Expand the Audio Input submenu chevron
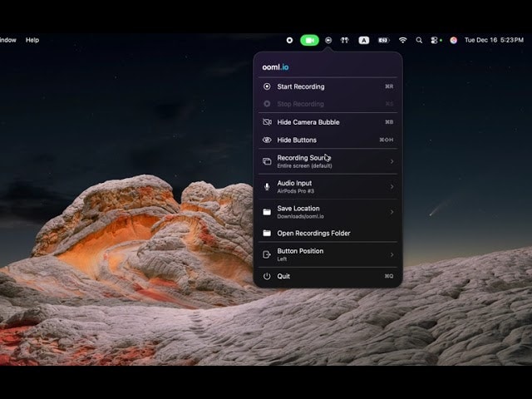Viewport: 532px width, 399px height. coord(392,186)
